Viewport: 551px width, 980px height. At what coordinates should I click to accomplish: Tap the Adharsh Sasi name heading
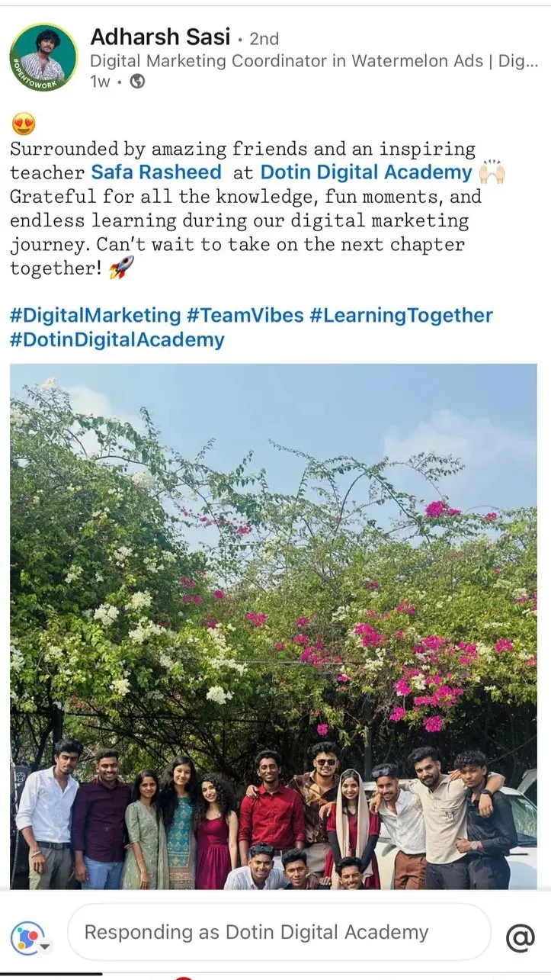click(x=160, y=36)
